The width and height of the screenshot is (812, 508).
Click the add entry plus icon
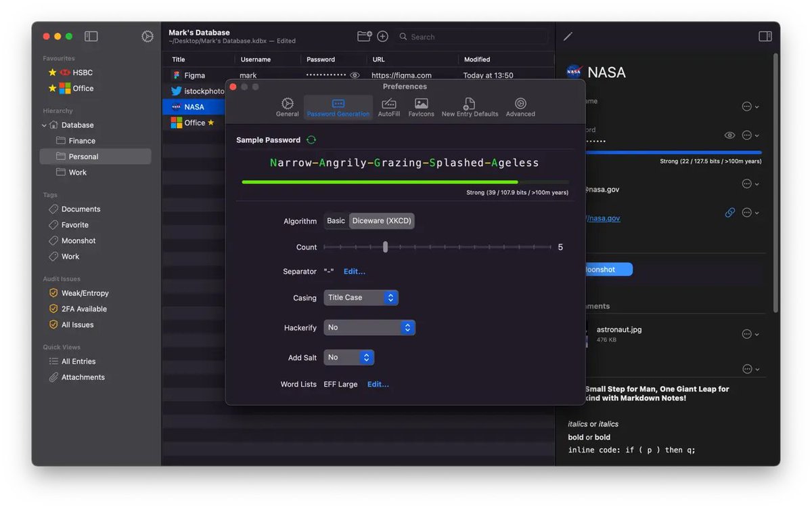[x=383, y=37]
